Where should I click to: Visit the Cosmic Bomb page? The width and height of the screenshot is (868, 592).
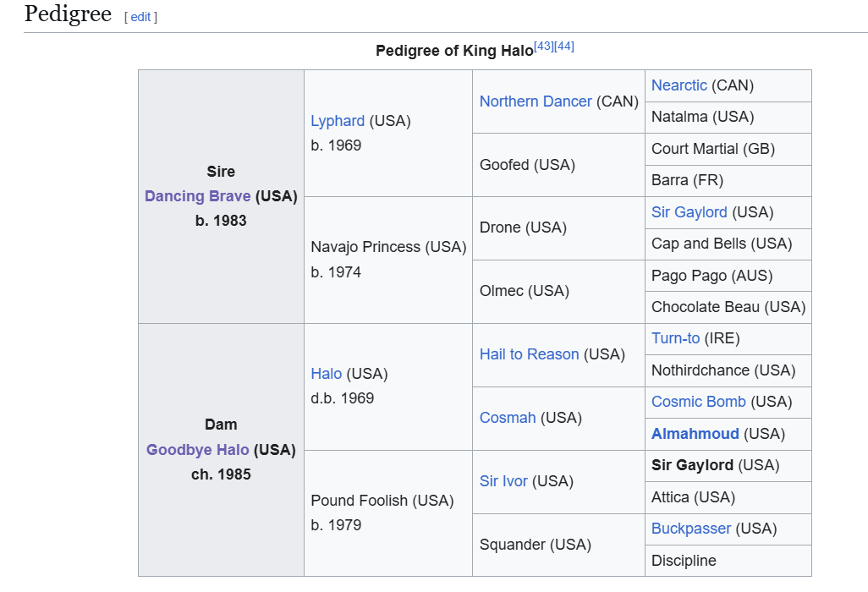(x=699, y=401)
